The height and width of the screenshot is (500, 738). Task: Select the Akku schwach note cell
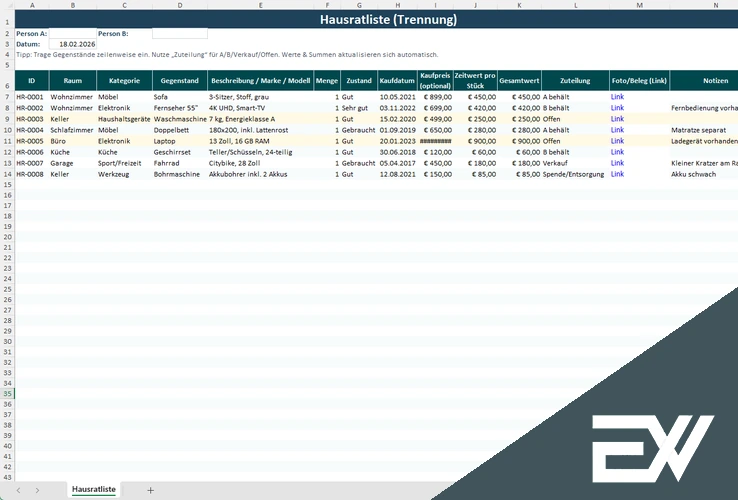coord(704,174)
